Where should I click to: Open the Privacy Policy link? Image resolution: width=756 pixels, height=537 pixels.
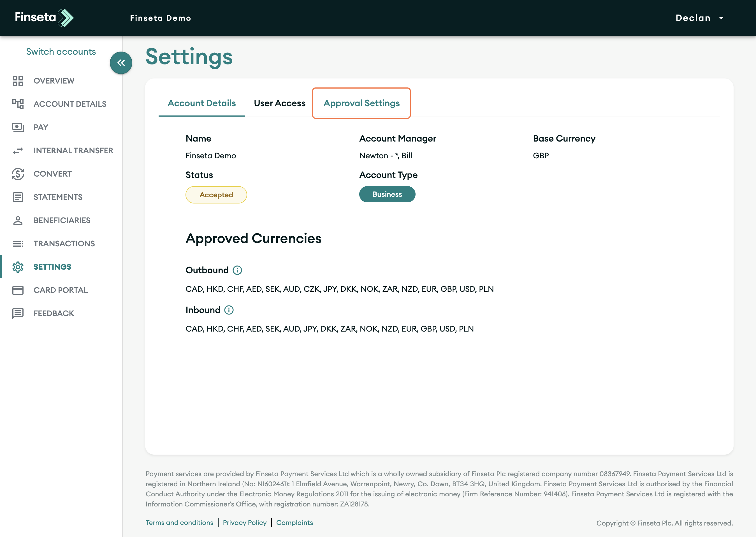(245, 522)
